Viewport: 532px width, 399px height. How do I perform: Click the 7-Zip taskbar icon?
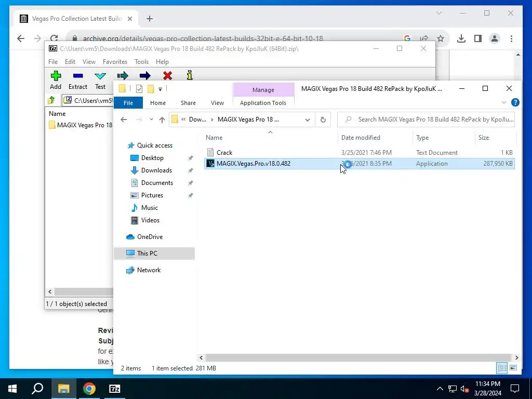[115, 389]
